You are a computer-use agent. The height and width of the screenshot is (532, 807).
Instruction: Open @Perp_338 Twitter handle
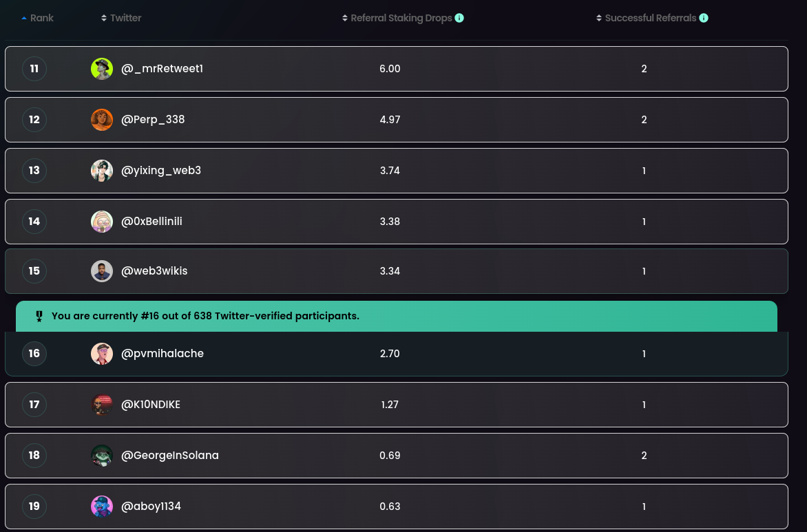[x=153, y=120]
